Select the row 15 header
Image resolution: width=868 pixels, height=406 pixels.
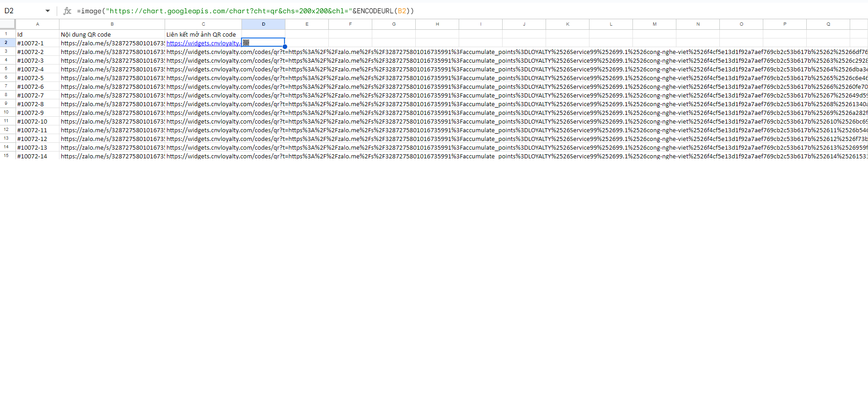6,156
